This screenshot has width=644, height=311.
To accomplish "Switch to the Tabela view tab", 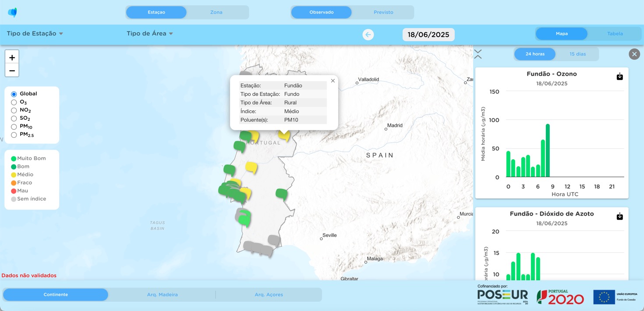I will tap(615, 34).
